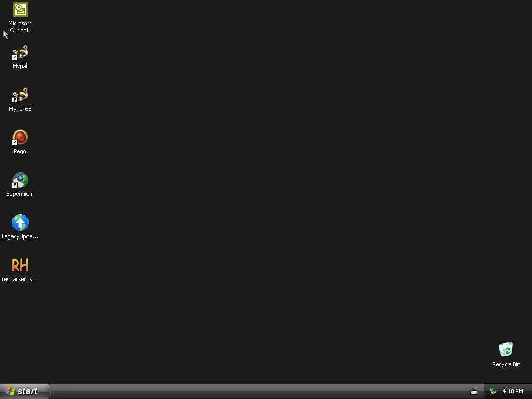532x399 pixels.
Task: Click the Safely Remove Hardware tray icon
Action: (x=494, y=392)
